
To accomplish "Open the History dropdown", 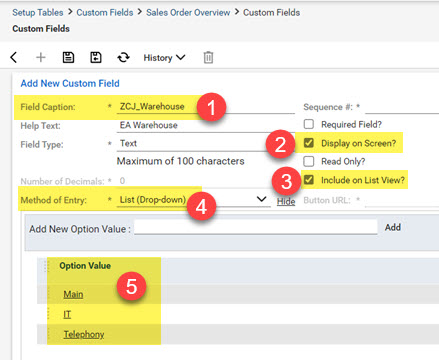I will (x=164, y=58).
